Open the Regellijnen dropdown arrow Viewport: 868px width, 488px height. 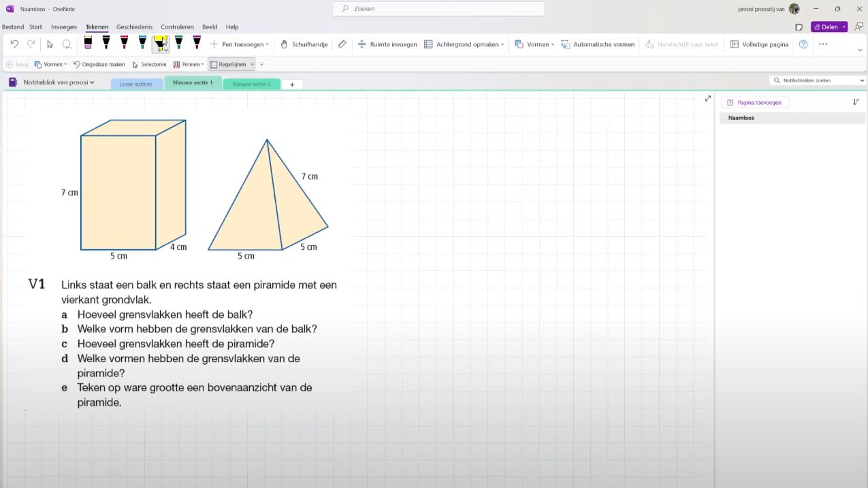252,65
